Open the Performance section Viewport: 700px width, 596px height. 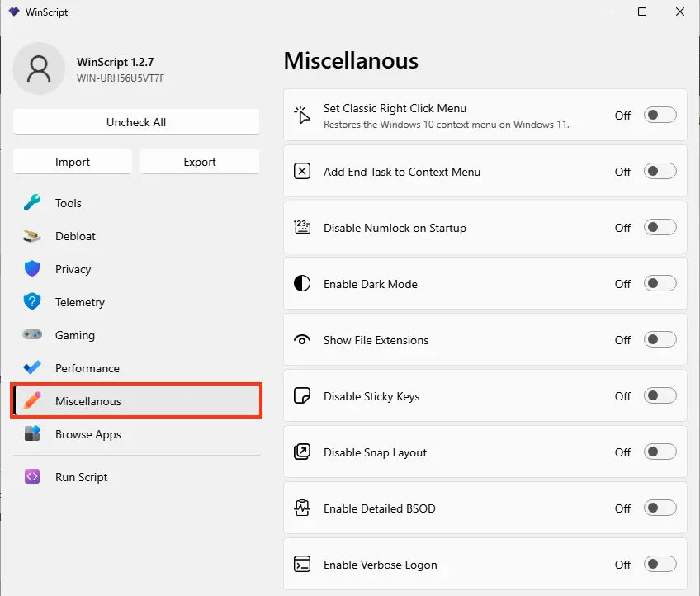pyautogui.click(x=136, y=368)
